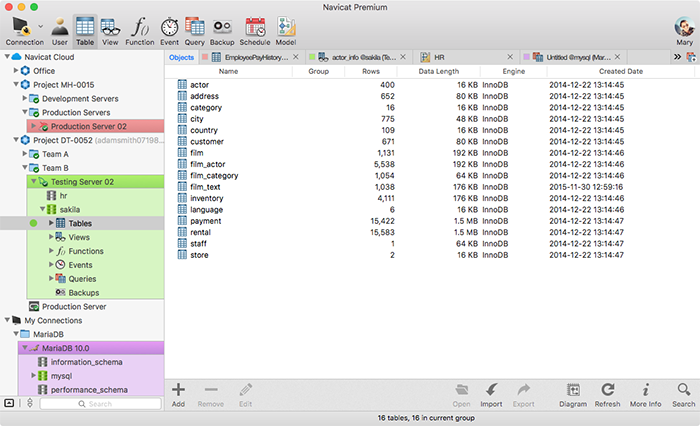Screen dimensions: 700x426
Task: Sort by the Group column header
Action: pyautogui.click(x=318, y=71)
